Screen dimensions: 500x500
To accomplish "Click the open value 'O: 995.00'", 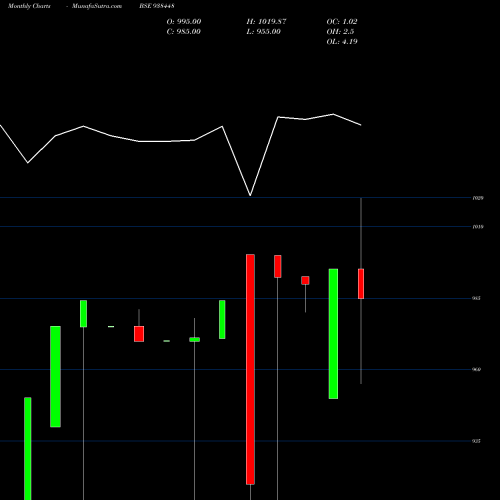I will (184, 22).
